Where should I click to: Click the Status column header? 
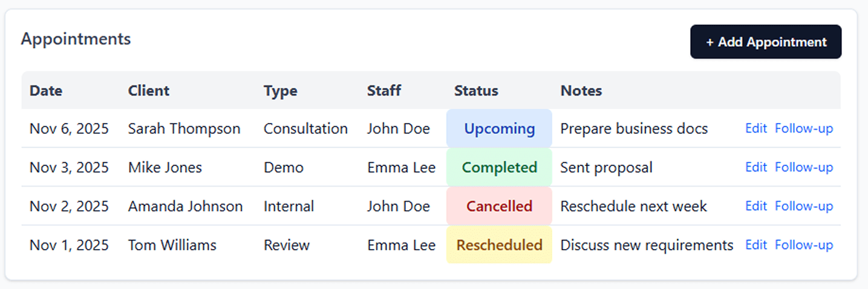pos(476,91)
